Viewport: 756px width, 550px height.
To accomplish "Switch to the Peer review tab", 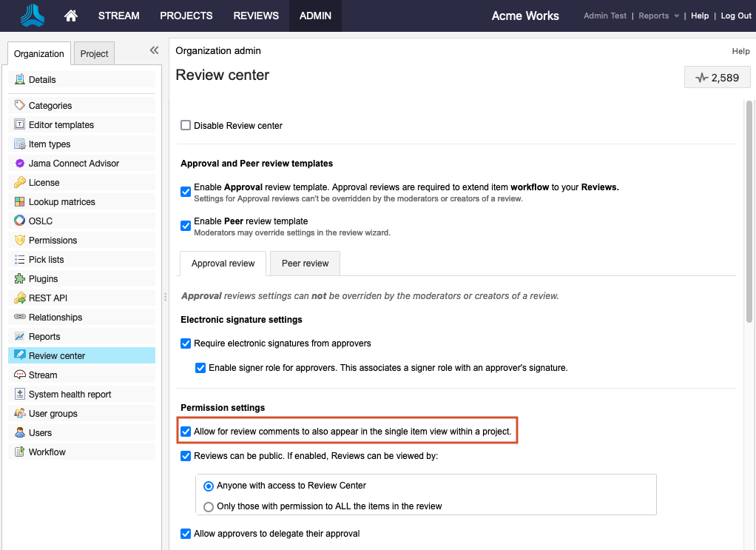I will [305, 264].
